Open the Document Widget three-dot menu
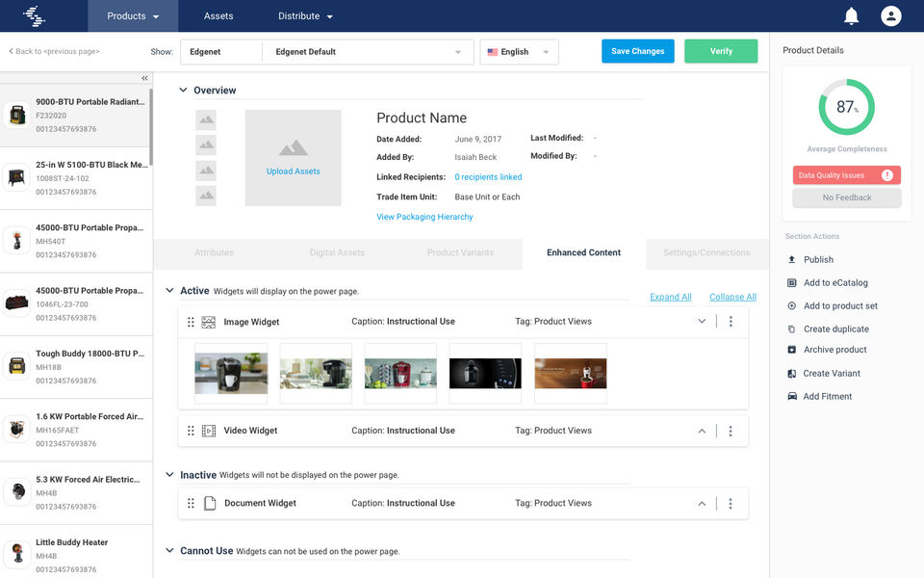The height and width of the screenshot is (578, 924). pyautogui.click(x=731, y=504)
